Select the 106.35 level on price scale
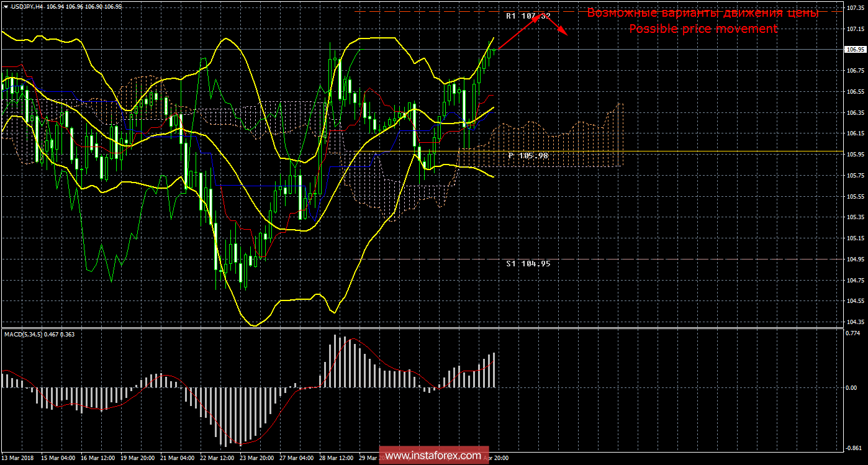 tap(855, 113)
